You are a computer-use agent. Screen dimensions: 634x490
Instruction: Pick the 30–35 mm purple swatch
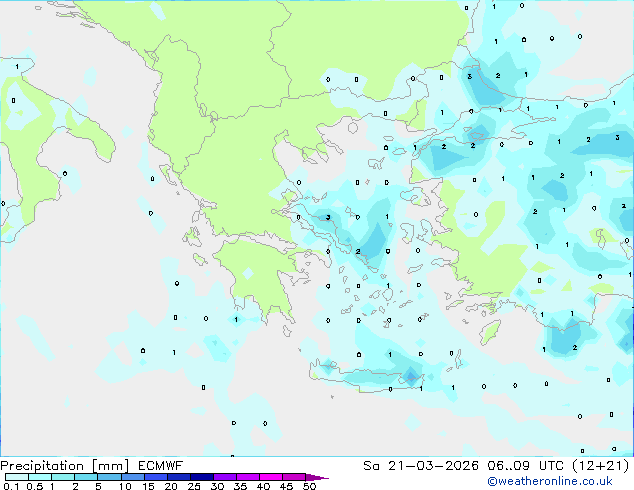(x=225, y=477)
